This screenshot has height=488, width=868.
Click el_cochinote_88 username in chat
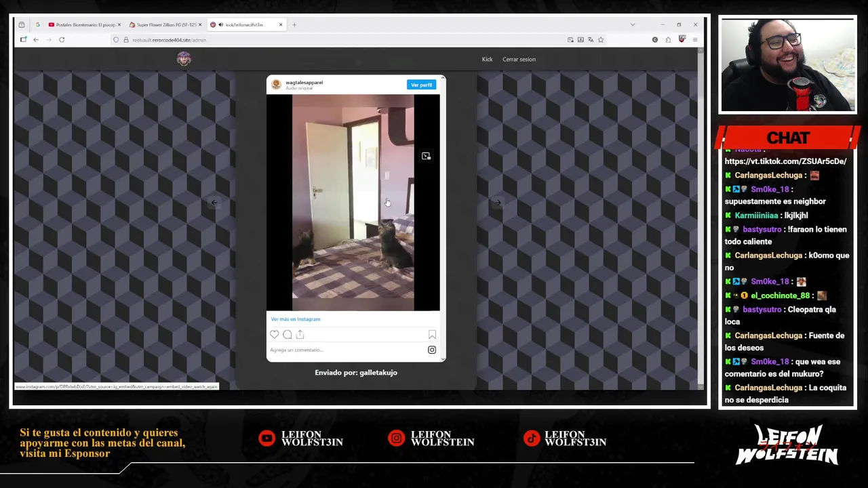click(x=780, y=296)
